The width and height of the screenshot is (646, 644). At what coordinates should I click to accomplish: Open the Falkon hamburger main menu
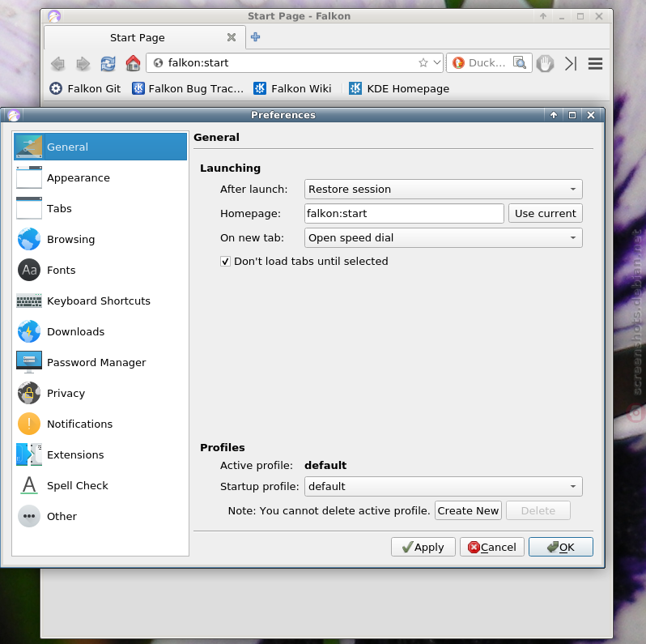pos(595,63)
